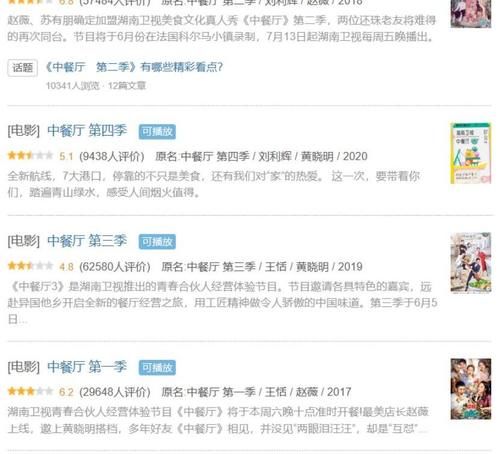Click star rating icons for 第四季
The image size is (500, 454).
30,155
